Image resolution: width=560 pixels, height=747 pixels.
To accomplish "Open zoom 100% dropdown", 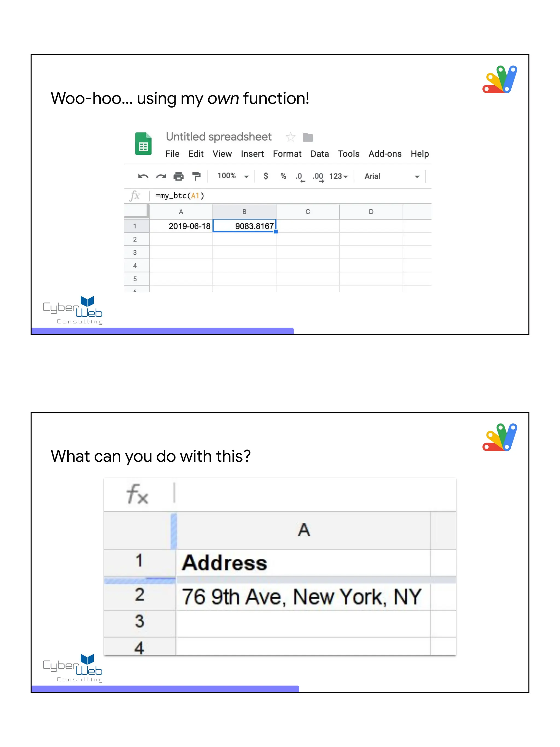I will (233, 176).
